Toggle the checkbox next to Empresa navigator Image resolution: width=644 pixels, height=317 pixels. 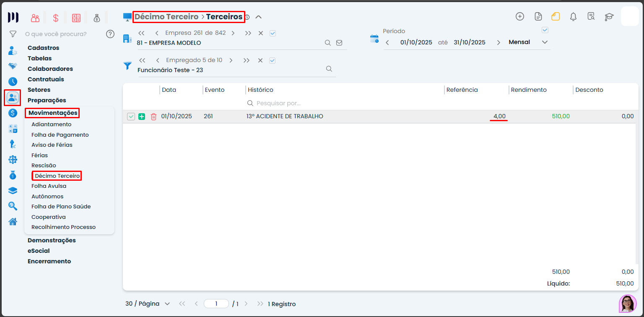tap(273, 33)
